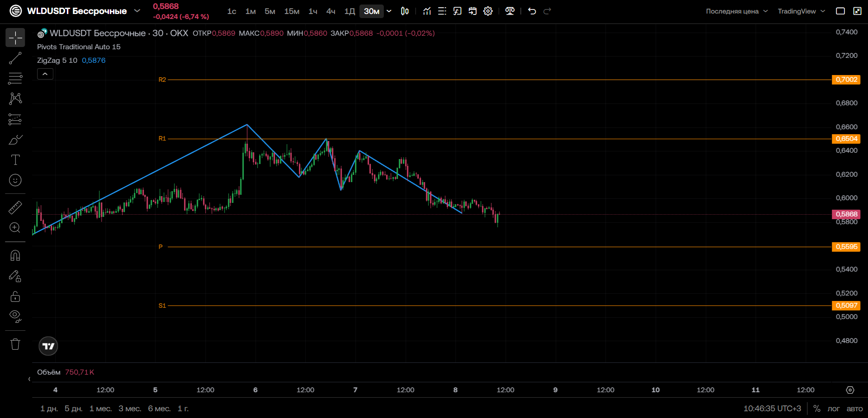
Task: Select ZigZag 5 10 indicator label
Action: click(57, 61)
